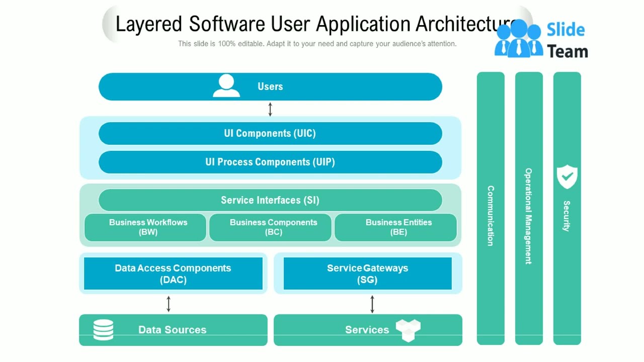The image size is (644, 362).
Task: Click the Business Components (BC) box
Action: click(x=271, y=227)
